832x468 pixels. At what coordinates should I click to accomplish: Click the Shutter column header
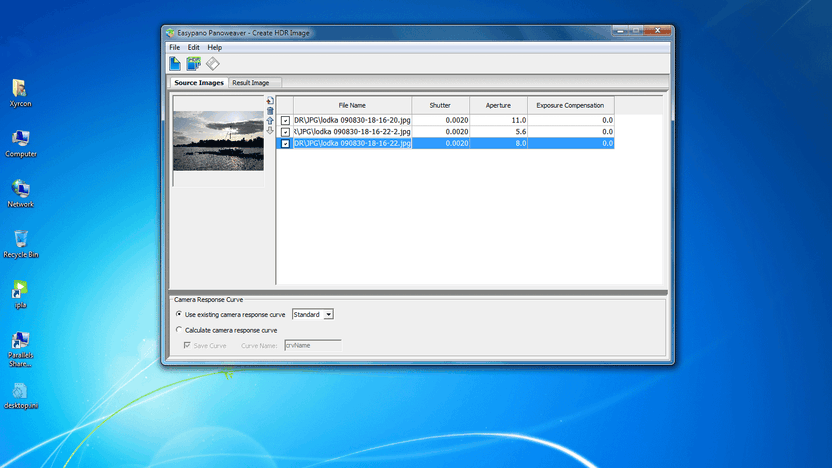pyautogui.click(x=440, y=105)
